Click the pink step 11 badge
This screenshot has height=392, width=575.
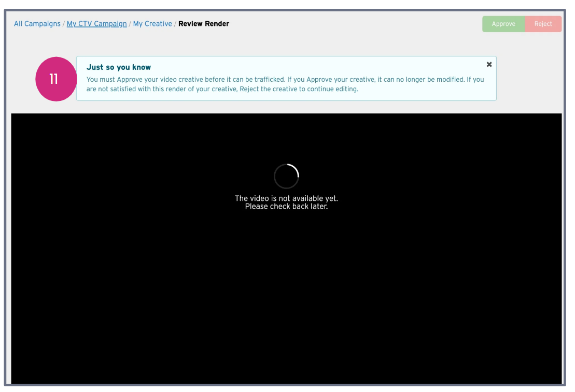click(54, 79)
